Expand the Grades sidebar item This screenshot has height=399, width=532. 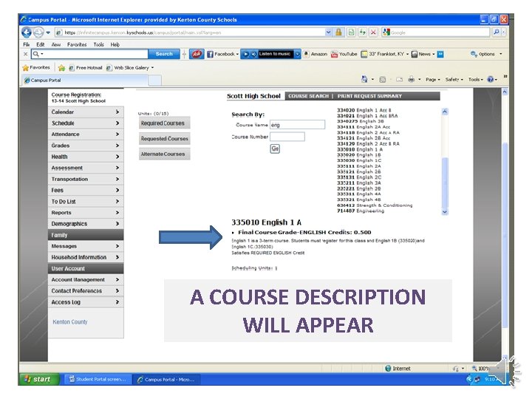86,146
